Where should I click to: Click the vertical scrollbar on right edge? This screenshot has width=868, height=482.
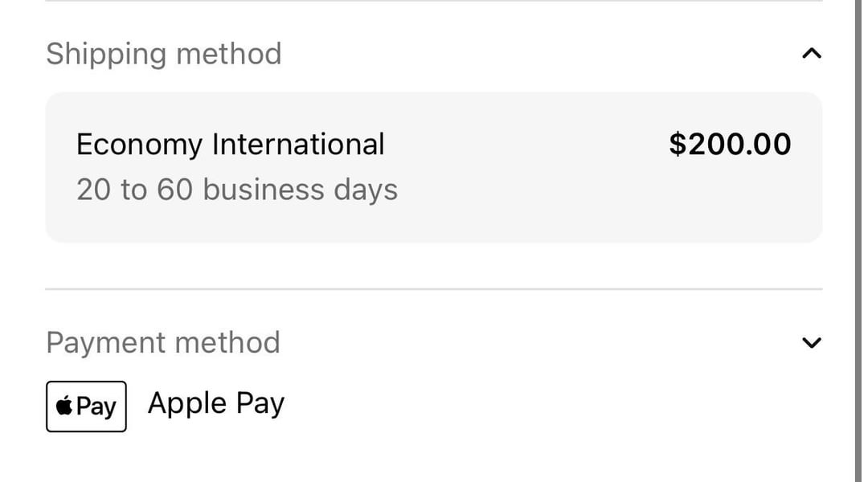click(858, 241)
